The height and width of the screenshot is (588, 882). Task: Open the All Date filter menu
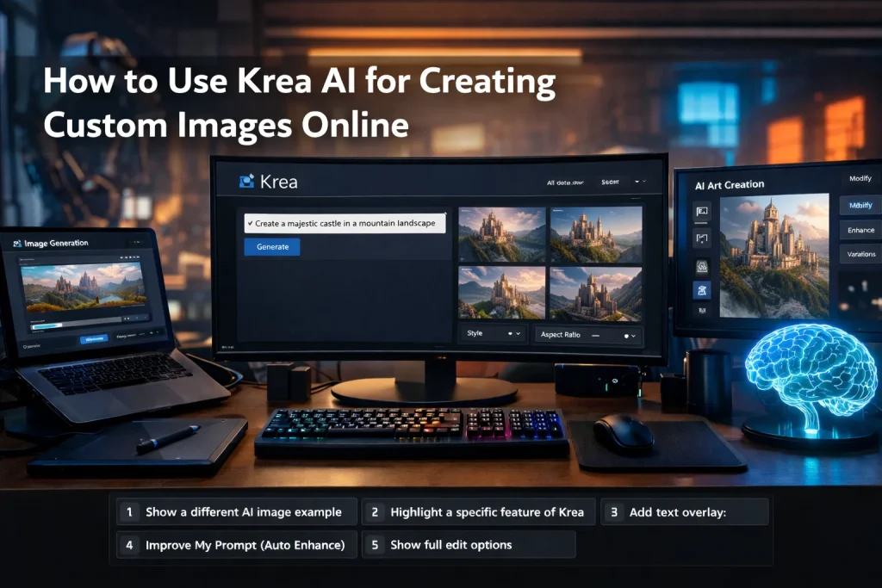point(566,183)
